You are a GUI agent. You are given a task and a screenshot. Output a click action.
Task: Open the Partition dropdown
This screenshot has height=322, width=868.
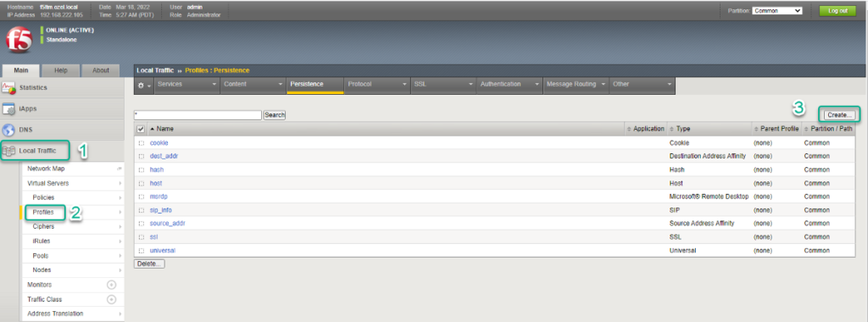tap(776, 10)
